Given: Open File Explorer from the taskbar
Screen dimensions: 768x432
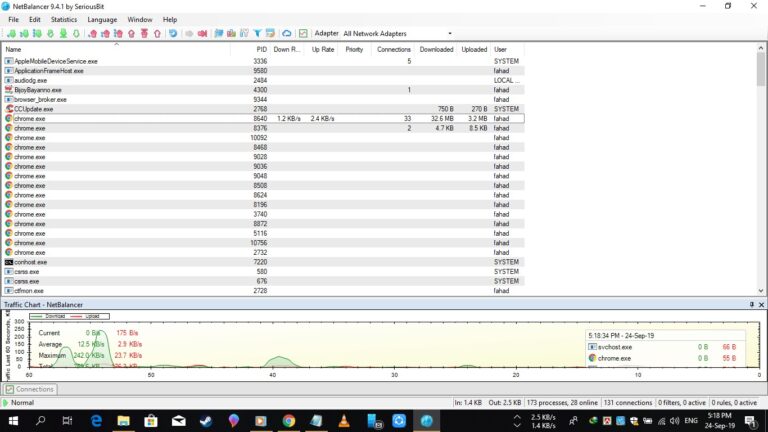Looking at the screenshot, I should click(x=123, y=421).
